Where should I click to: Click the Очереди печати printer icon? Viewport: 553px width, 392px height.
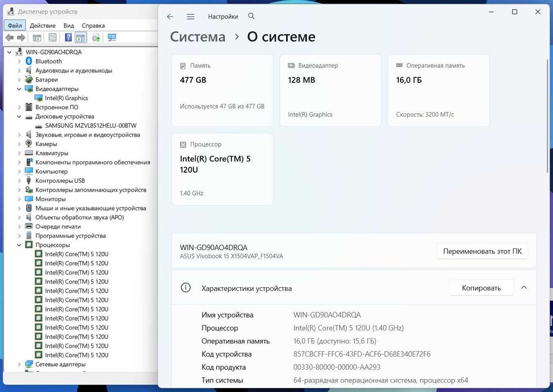click(x=29, y=226)
